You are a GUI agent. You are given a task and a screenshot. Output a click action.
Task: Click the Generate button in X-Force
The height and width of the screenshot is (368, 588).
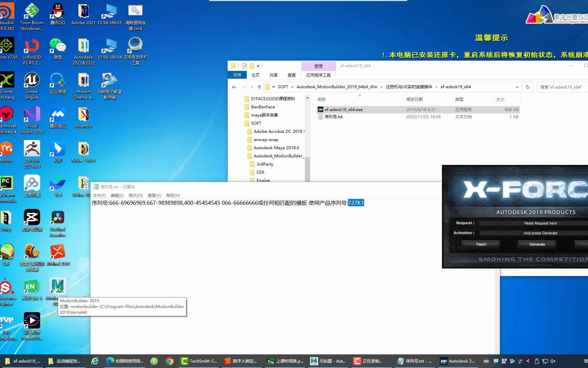pyautogui.click(x=537, y=244)
